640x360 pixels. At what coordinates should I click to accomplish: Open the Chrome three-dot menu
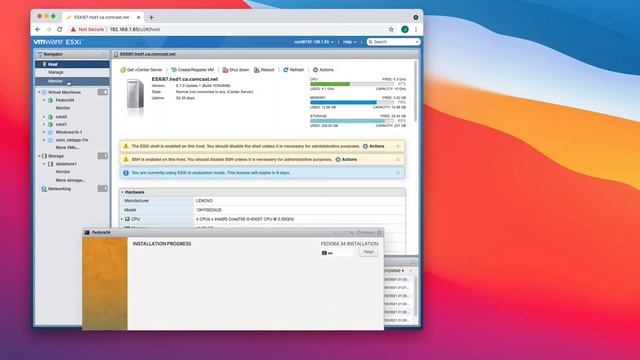416,29
